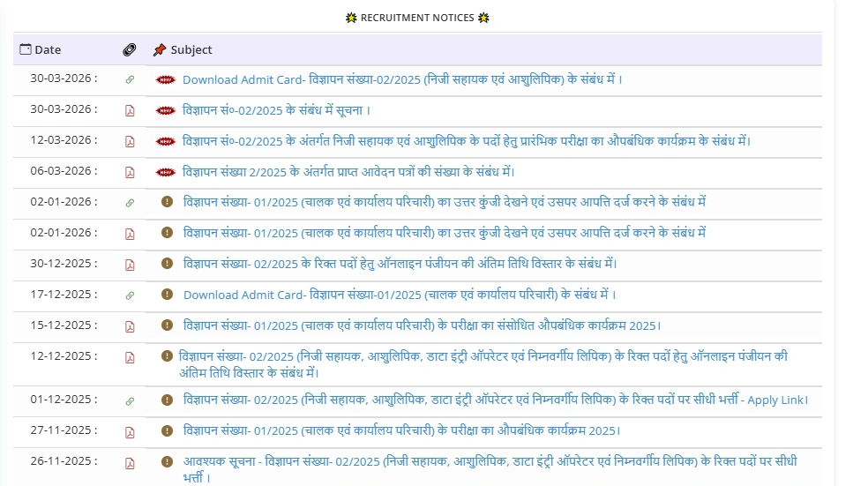Open the 02/2025 direct recruitment Apply Link notice
This screenshot has width=868, height=486.
coord(495,400)
